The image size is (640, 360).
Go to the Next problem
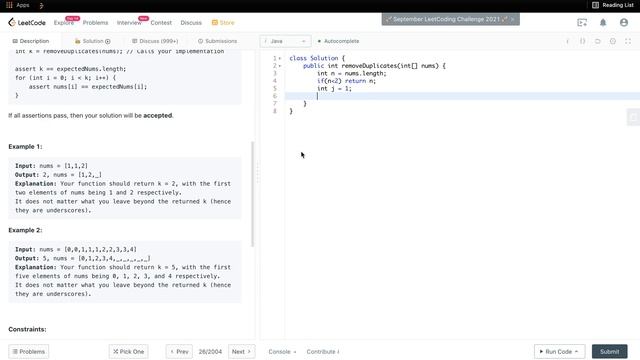coord(241,351)
